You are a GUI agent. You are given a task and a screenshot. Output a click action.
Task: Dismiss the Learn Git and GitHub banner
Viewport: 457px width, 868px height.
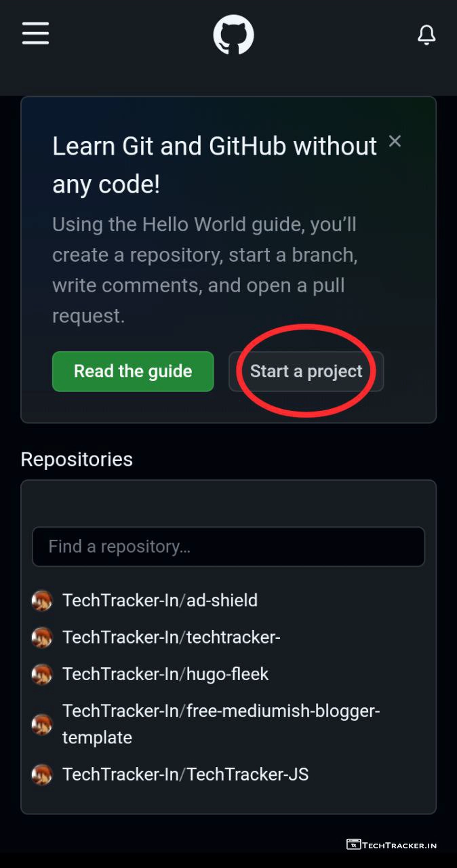[395, 141]
